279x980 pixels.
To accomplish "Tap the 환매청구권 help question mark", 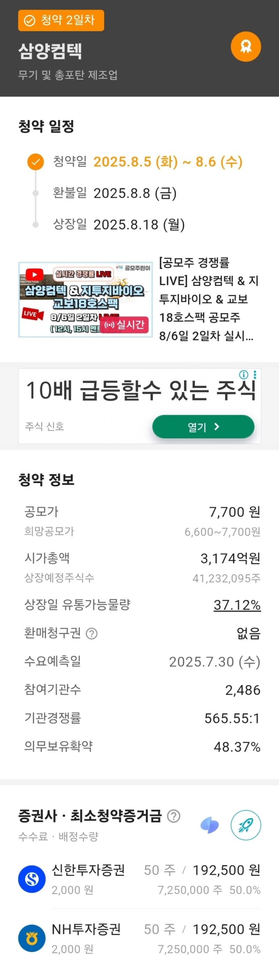I will click(x=92, y=633).
